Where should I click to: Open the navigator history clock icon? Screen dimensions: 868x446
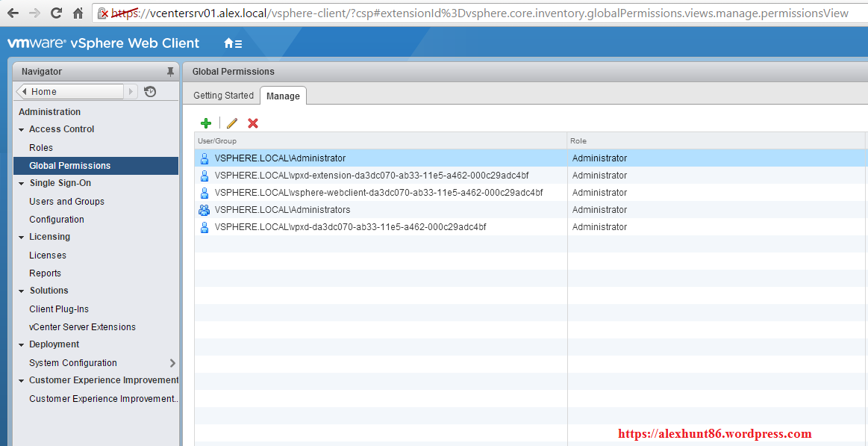(x=150, y=92)
